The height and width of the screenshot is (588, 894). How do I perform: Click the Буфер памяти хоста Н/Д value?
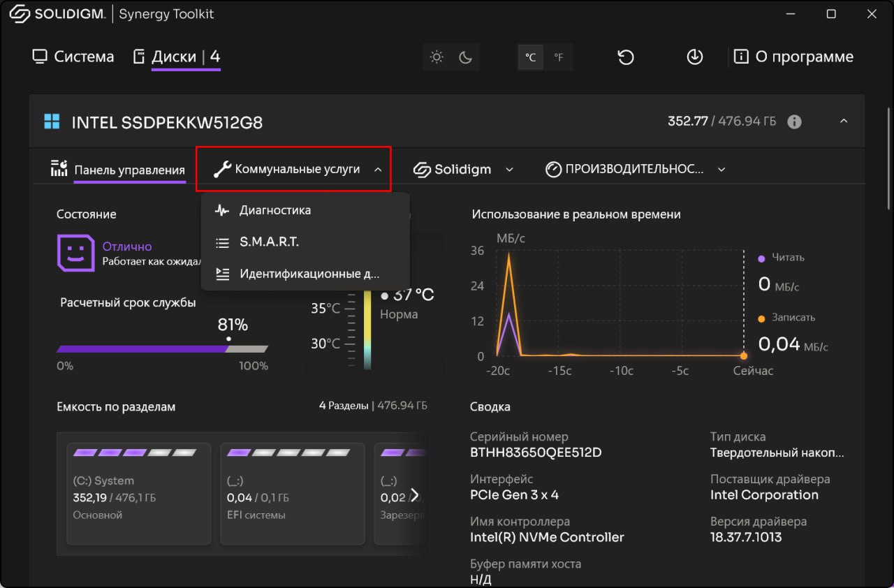pyautogui.click(x=481, y=579)
